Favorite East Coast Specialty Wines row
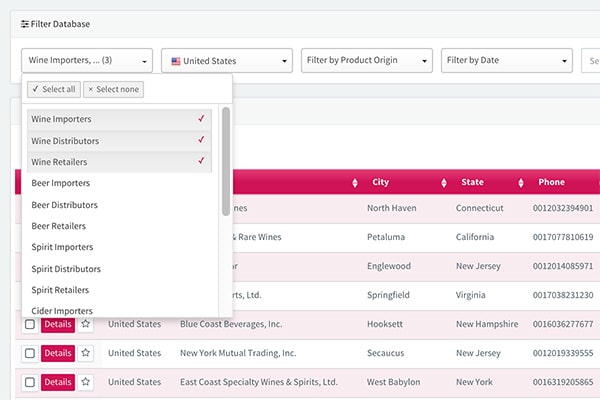This screenshot has height=400, width=600. (x=86, y=382)
